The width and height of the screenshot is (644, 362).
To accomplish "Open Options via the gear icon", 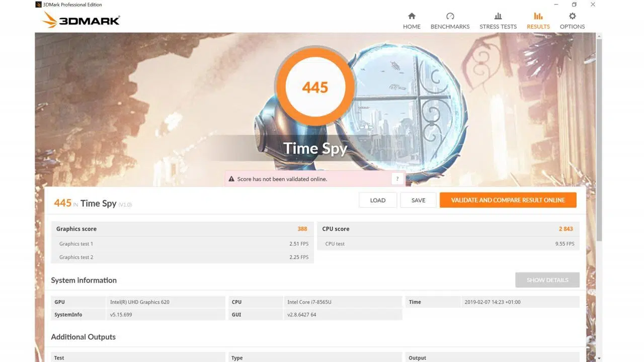I will pyautogui.click(x=572, y=16).
